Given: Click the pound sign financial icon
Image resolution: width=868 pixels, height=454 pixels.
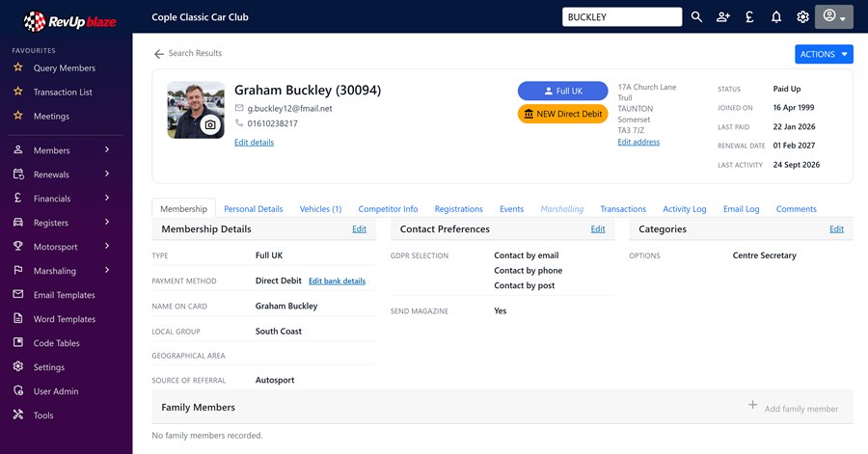Looking at the screenshot, I should coord(749,17).
